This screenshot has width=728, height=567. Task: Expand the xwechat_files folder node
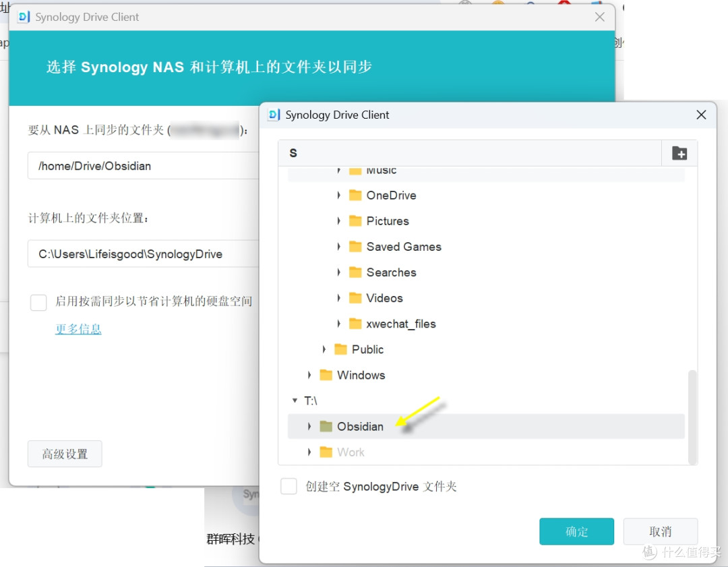coord(338,324)
